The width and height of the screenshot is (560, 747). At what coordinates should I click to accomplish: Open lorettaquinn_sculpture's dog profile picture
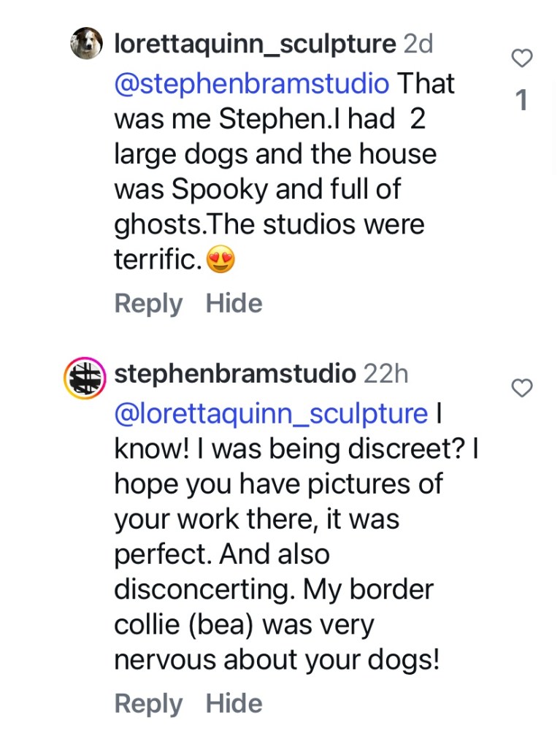pos(86,45)
